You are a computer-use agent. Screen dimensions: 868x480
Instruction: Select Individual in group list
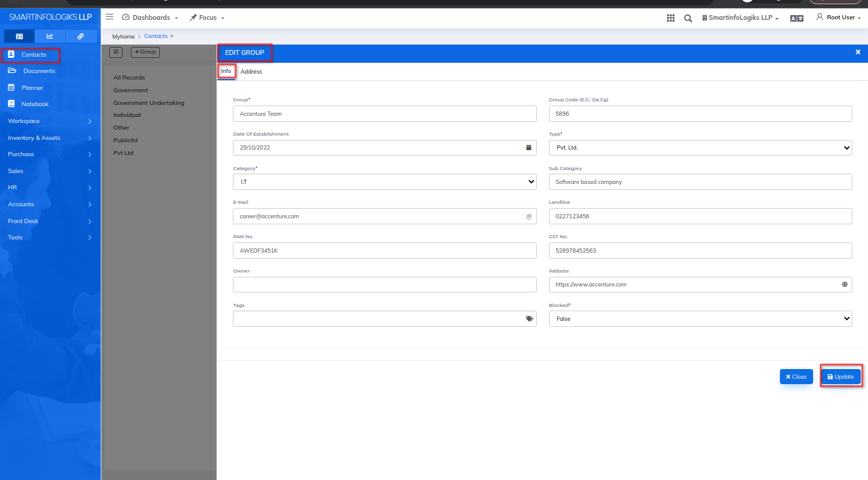(127, 115)
